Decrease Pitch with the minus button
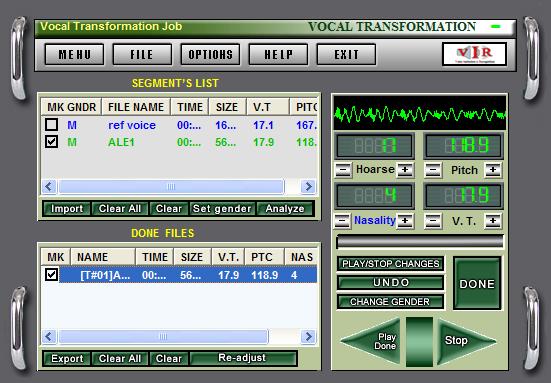Image resolution: width=551 pixels, height=383 pixels. (x=433, y=170)
